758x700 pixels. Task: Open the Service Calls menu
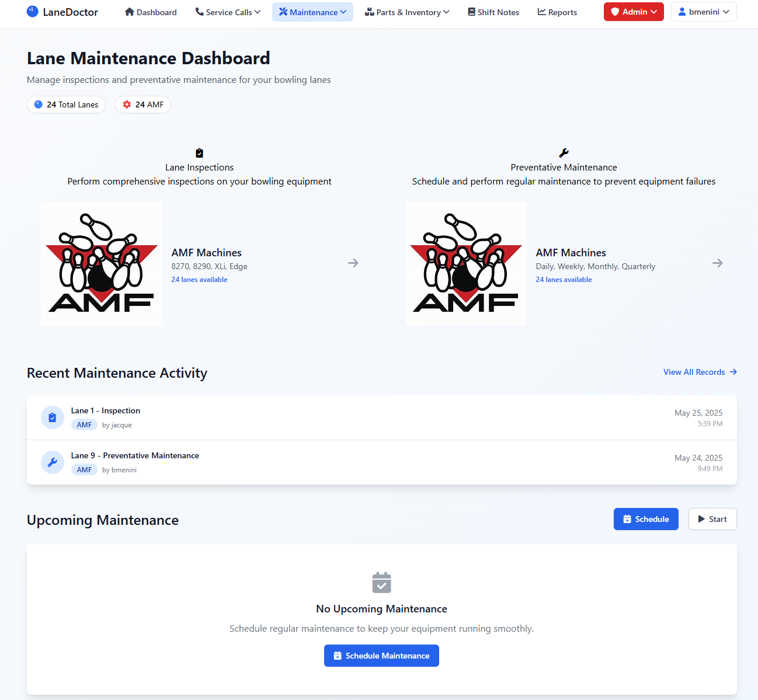click(x=228, y=12)
